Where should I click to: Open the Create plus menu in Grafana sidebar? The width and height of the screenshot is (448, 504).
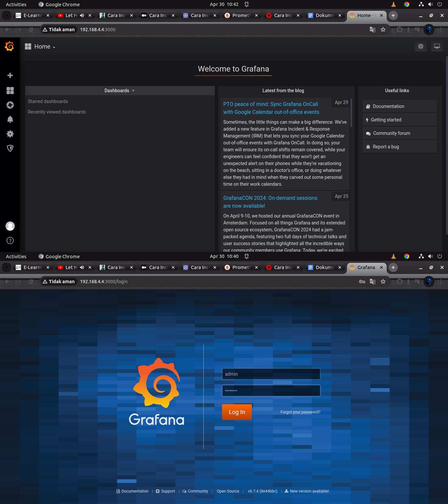pos(10,75)
